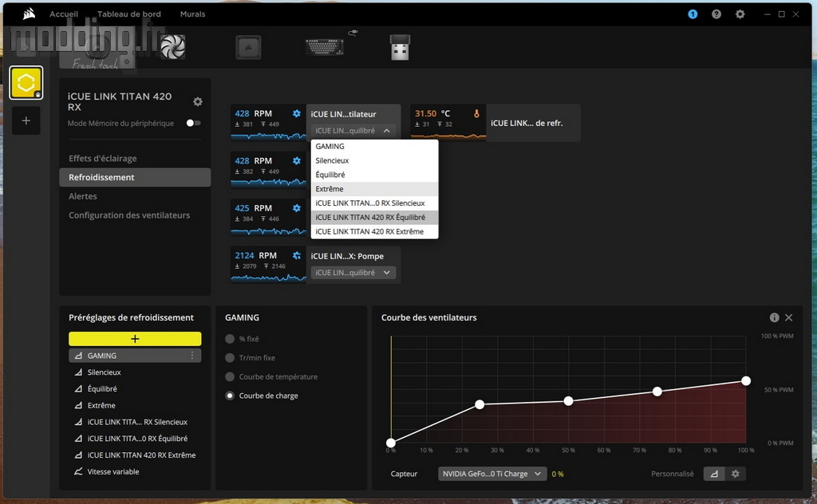Select iCUE LINK TITAN 420 RX Extrême preset in Préréglages
Screen dimensions: 817x504
(x=135, y=455)
